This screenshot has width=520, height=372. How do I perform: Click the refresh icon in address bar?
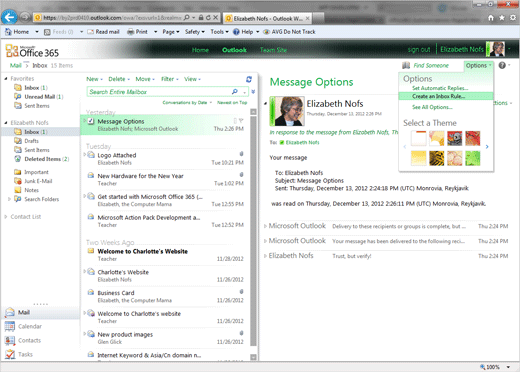(208, 18)
